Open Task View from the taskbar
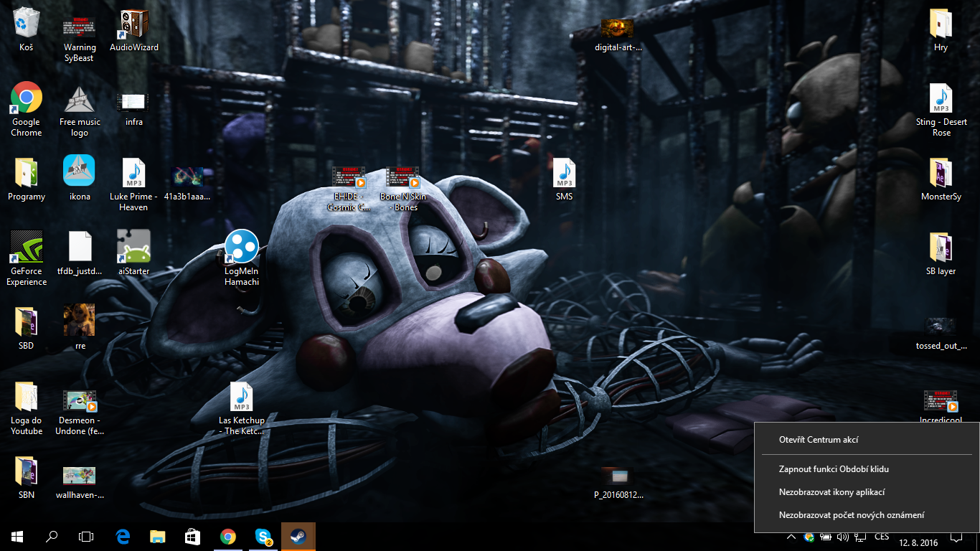This screenshot has width=980, height=551. coord(86,536)
